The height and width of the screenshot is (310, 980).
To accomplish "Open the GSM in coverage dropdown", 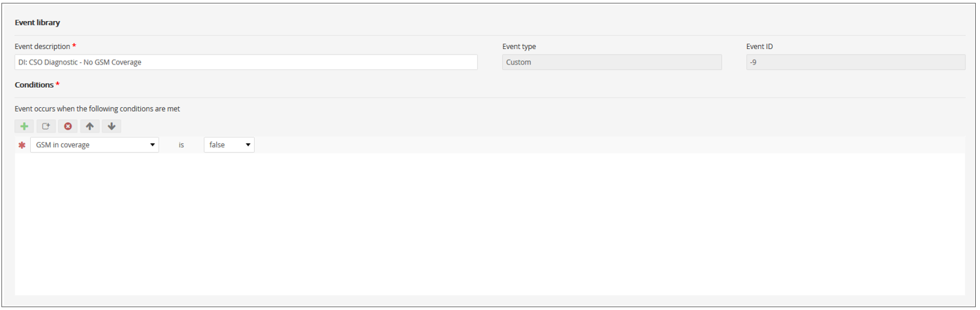I will [x=95, y=145].
